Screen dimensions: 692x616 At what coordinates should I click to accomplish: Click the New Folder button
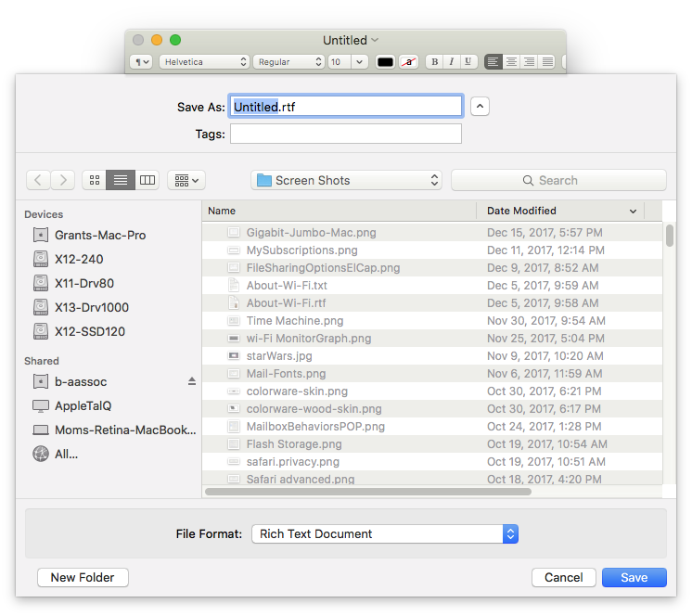(83, 577)
